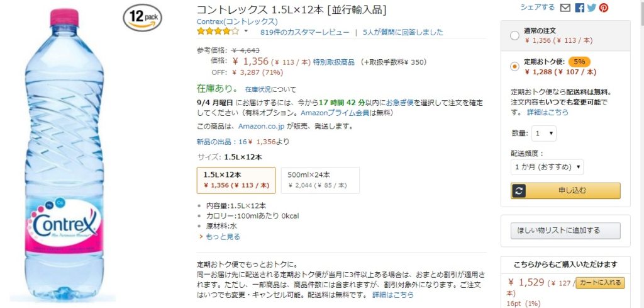Open the 819件のカスタマーレビュー link

point(304,32)
